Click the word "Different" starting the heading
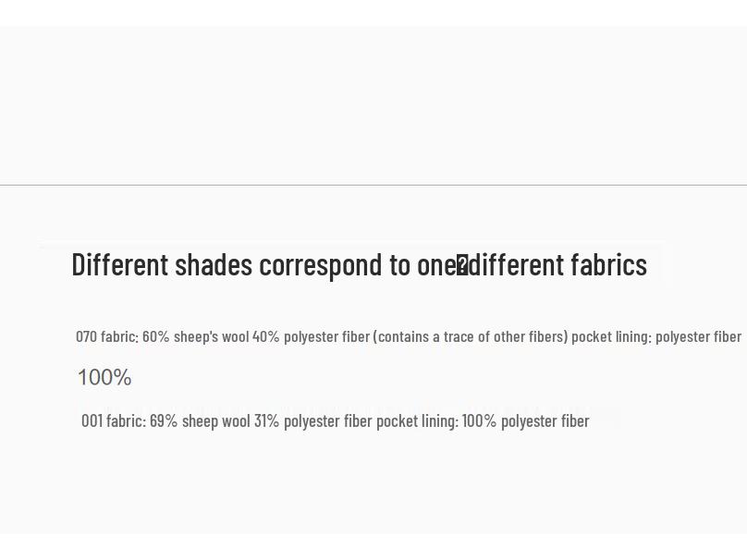The height and width of the screenshot is (560, 747). [x=120, y=265]
